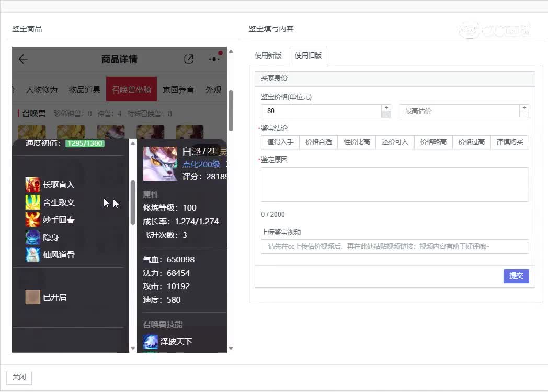Select the 值得入手 appraisal conclusion
Image resolution: width=548 pixels, height=392 pixels.
tap(280, 142)
